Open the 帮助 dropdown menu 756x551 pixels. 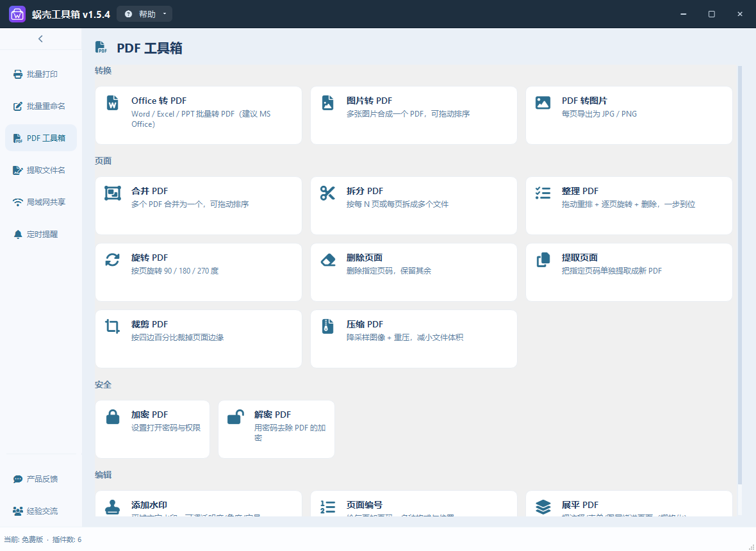[144, 14]
